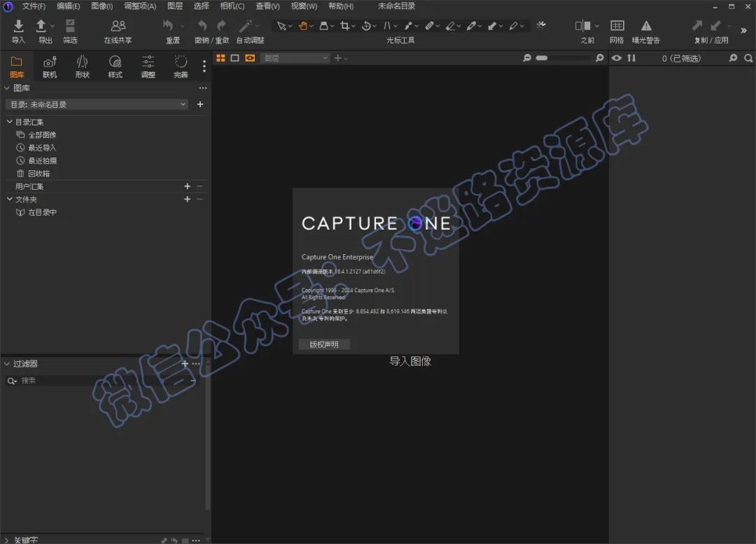Toggle the browser eye visibility icon
Screen dimensions: 756x544
click(617, 58)
